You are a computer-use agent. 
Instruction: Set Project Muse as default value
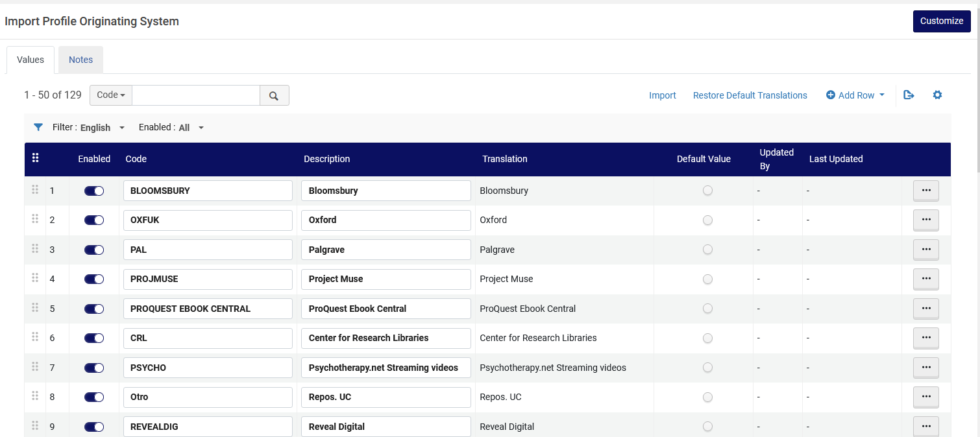[707, 279]
